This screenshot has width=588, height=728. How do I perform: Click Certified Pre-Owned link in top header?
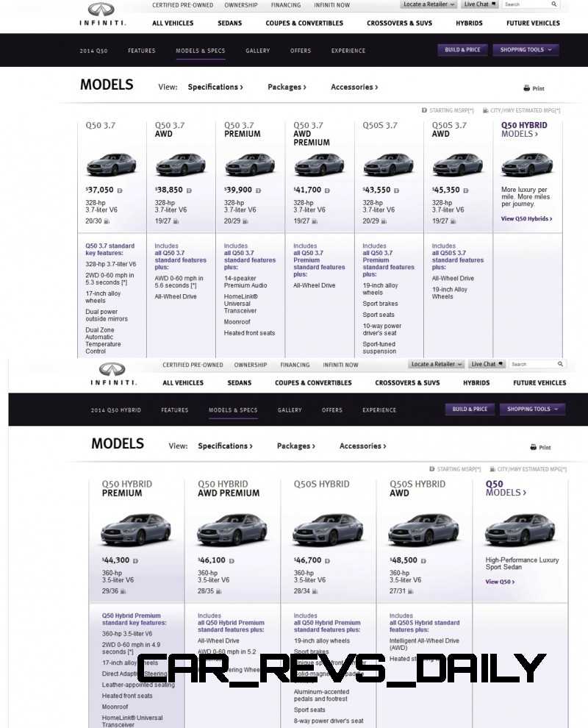coord(182,5)
